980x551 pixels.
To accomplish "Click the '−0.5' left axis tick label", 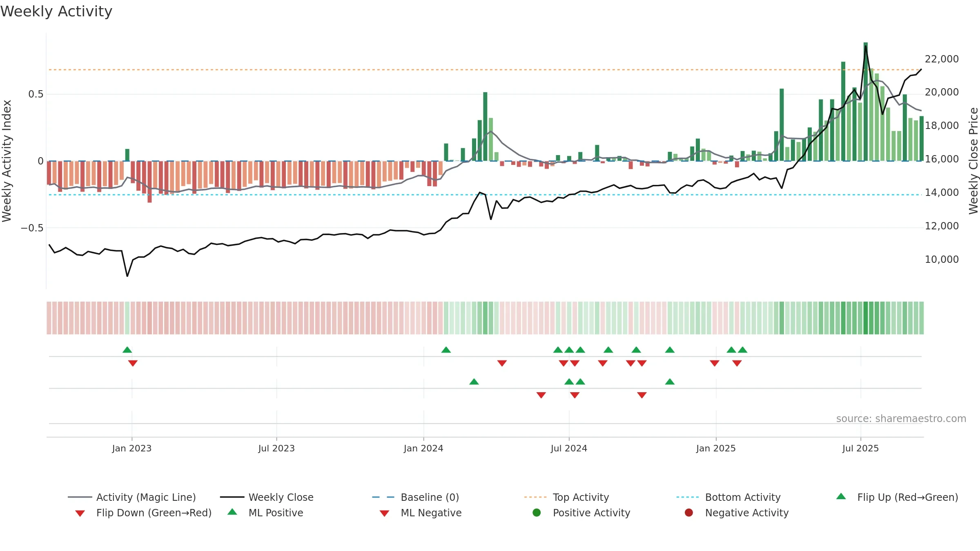I will click(32, 228).
